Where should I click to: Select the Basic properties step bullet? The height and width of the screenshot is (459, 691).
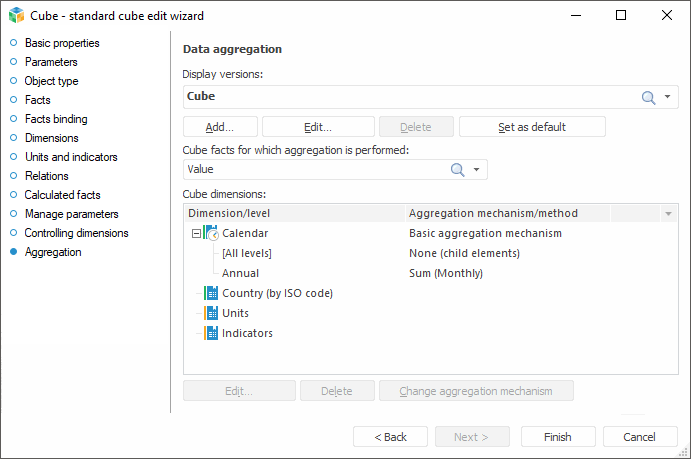(13, 43)
